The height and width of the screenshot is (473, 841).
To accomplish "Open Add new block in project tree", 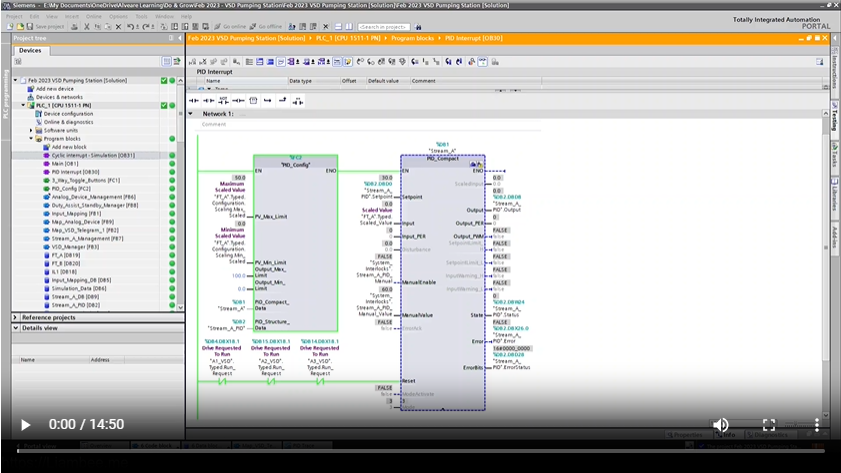I will click(69, 147).
